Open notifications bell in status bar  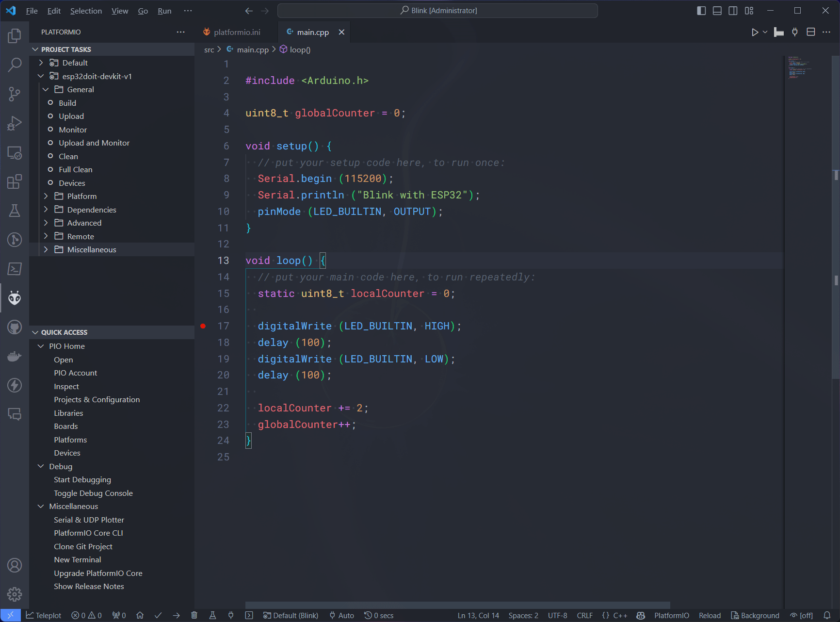[827, 615]
